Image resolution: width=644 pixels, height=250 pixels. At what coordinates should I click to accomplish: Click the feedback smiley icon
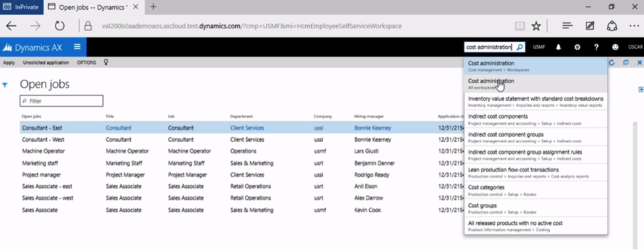tap(615, 47)
